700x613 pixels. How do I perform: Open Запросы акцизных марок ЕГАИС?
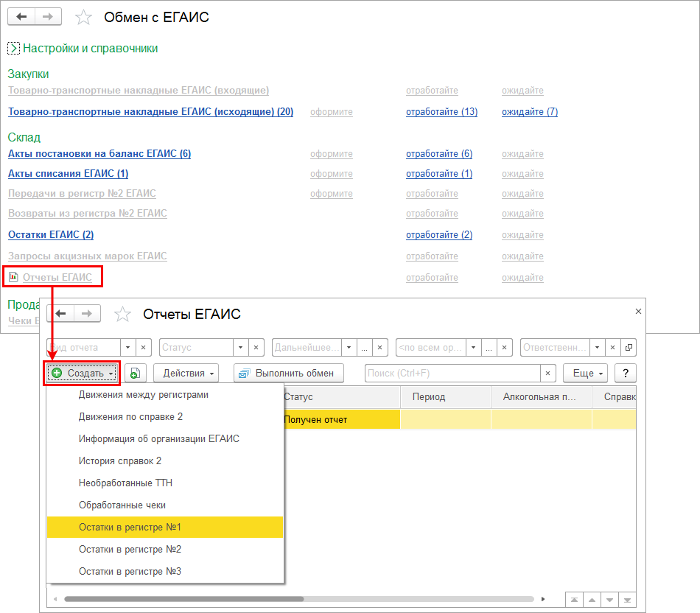click(x=87, y=256)
